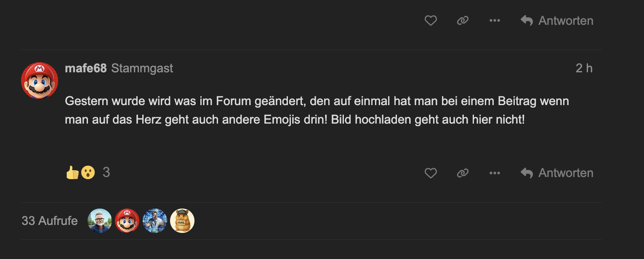Open more actions on mafe68's post
Screen dimensions: 644x259
coord(495,173)
